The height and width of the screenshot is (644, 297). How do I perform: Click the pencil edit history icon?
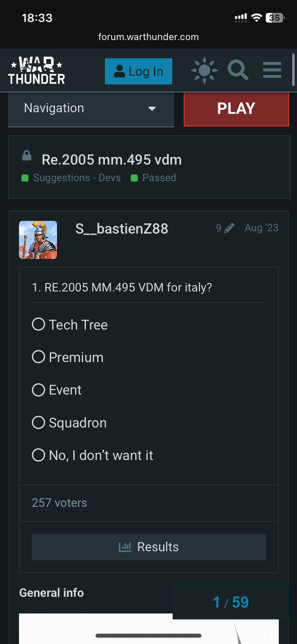pos(229,228)
